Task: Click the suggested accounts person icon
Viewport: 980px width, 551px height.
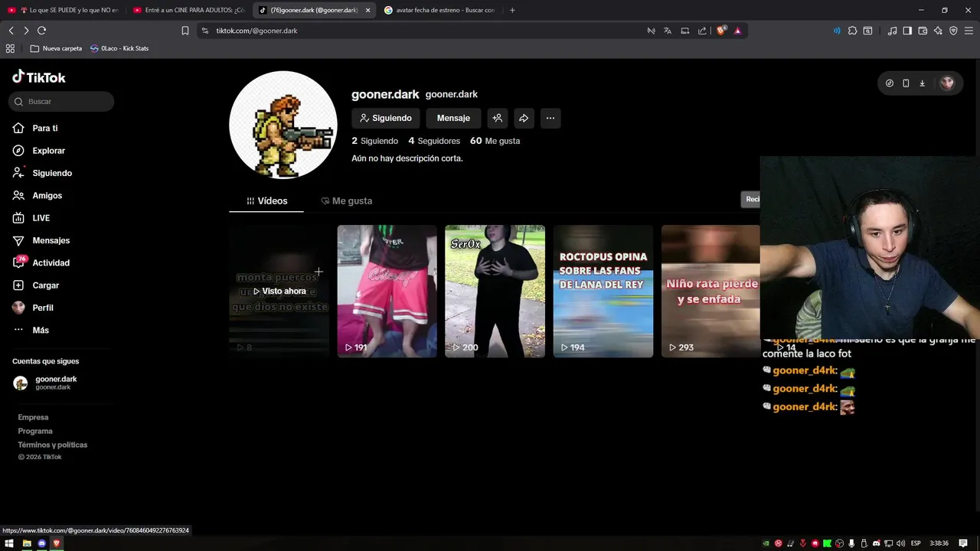Action: tap(498, 118)
